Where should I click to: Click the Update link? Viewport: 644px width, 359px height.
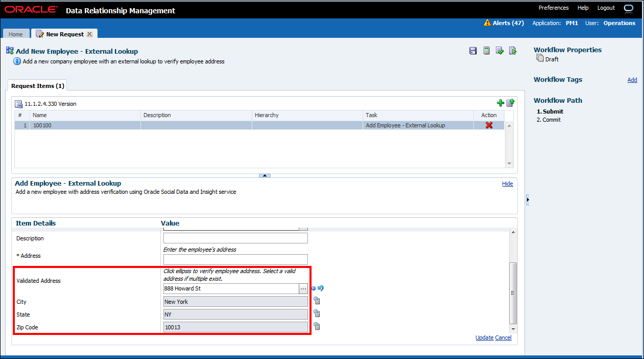pyautogui.click(x=484, y=338)
